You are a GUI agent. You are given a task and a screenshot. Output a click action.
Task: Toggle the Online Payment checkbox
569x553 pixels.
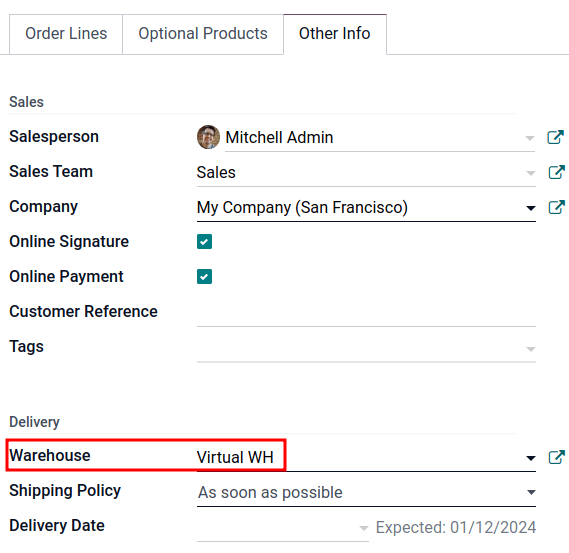pyautogui.click(x=204, y=276)
